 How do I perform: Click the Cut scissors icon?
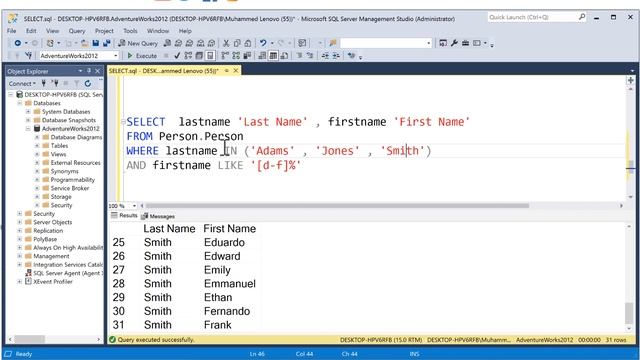click(226, 43)
